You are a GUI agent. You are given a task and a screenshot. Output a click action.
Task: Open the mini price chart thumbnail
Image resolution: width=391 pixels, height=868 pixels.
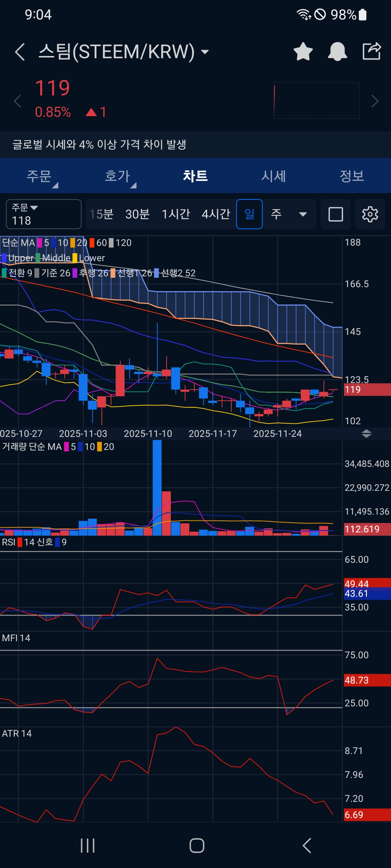316,100
